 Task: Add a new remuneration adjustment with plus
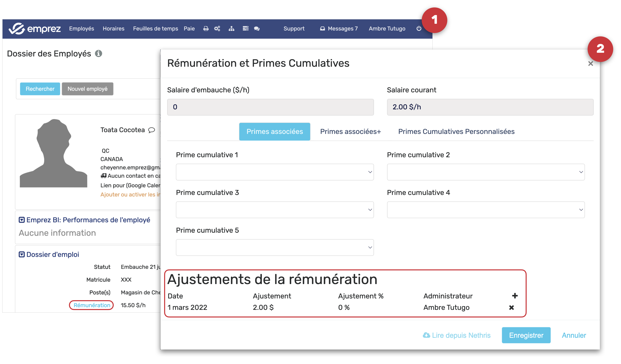(515, 296)
